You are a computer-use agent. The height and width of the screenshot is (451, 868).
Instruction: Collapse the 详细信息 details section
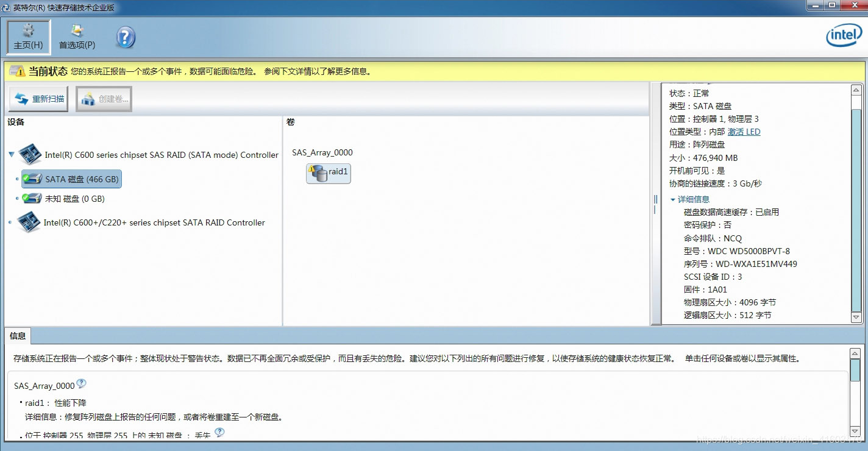coord(673,199)
